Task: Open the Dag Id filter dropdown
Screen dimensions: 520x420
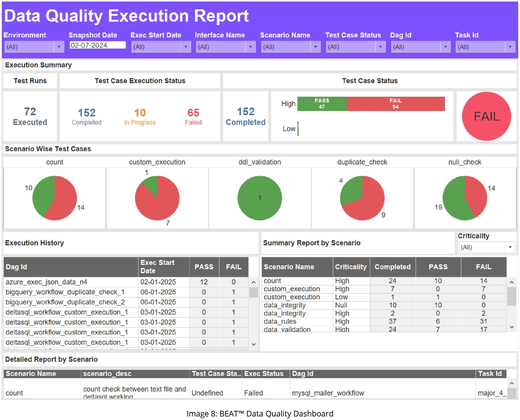Action: 445,47
